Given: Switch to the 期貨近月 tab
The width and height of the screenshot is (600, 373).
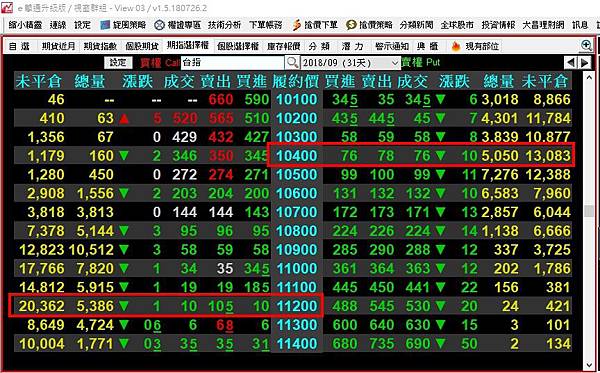Looking at the screenshot, I should [58, 47].
